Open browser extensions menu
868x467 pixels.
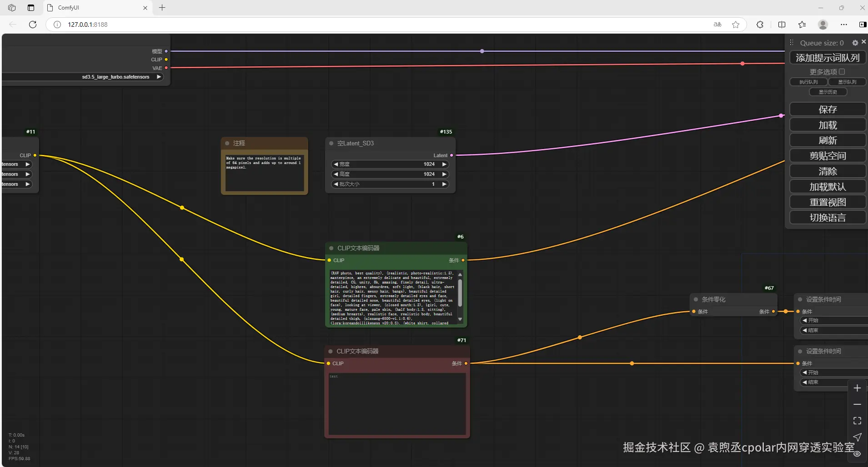pos(760,25)
